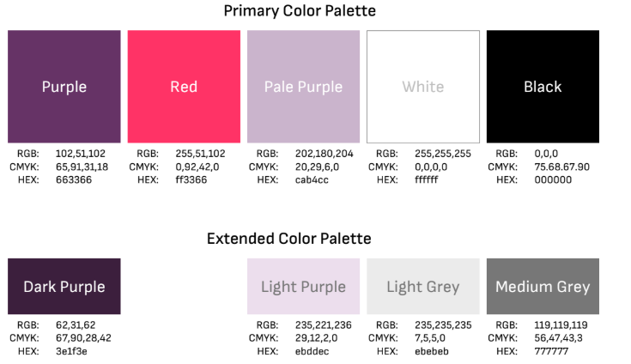631x364 pixels.
Task: Click the White RGB value 255,255,255
Action: pos(443,154)
